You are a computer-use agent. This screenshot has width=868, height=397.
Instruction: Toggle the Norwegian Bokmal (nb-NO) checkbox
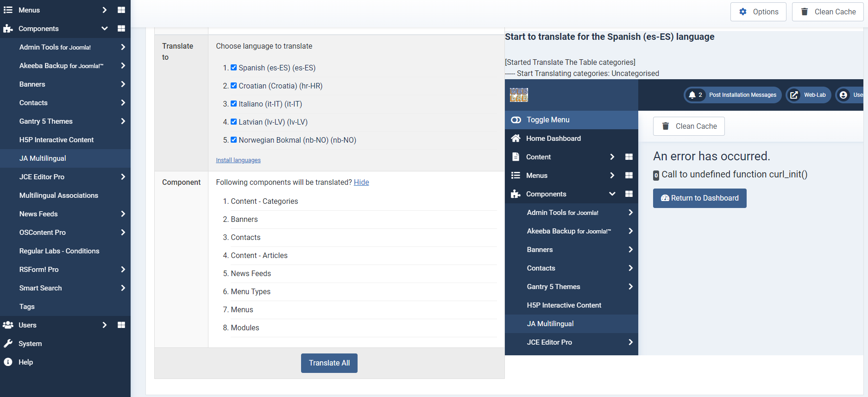point(234,140)
